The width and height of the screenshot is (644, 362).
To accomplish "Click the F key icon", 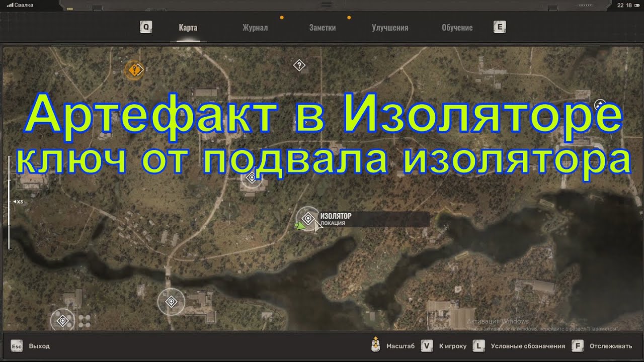I will pos(578,346).
